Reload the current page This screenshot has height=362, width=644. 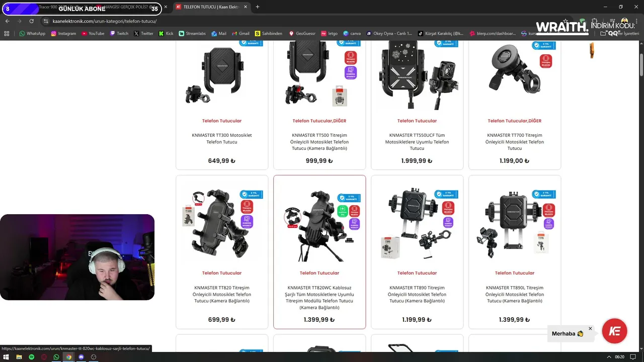(x=31, y=21)
